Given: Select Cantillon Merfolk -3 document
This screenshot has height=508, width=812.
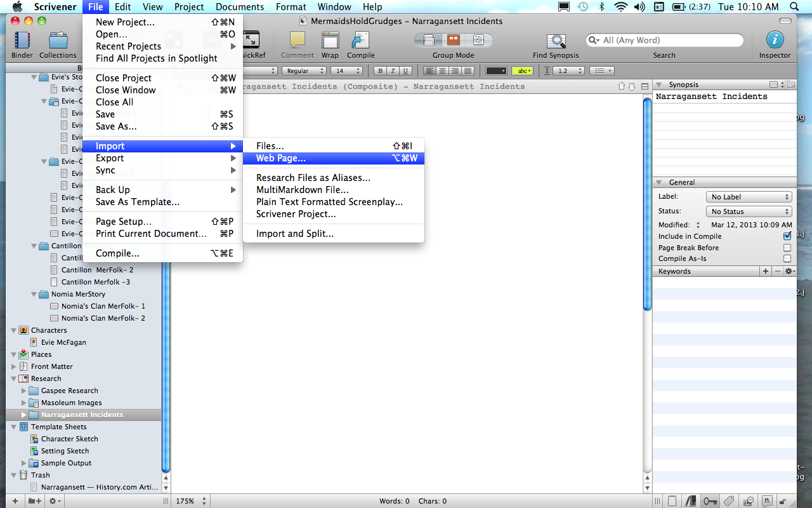Looking at the screenshot, I should [x=96, y=282].
